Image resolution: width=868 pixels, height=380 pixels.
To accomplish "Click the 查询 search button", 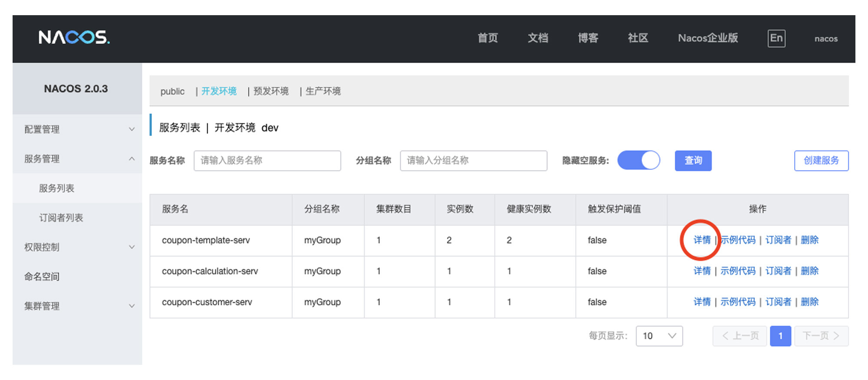I will point(693,161).
